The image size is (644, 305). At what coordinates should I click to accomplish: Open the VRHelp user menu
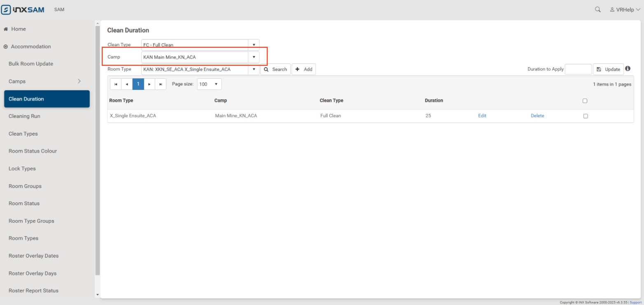tap(625, 9)
